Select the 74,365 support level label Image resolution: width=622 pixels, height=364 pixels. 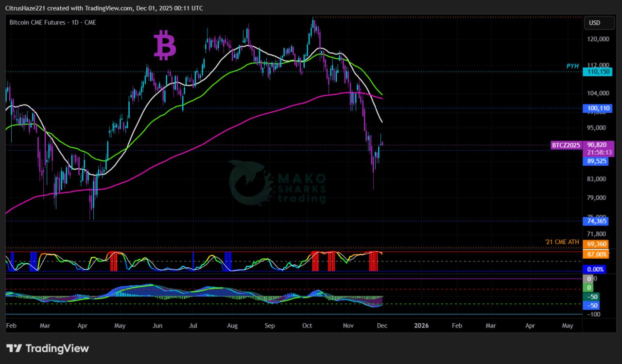[596, 221]
